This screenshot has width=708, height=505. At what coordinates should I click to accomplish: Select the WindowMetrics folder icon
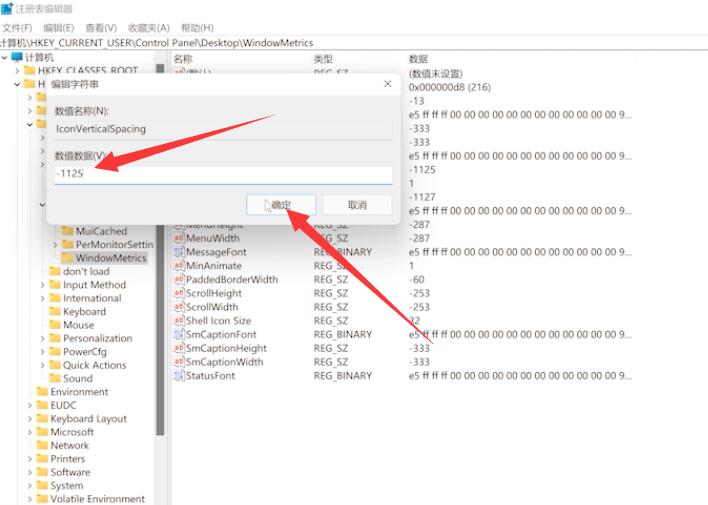[x=67, y=258]
